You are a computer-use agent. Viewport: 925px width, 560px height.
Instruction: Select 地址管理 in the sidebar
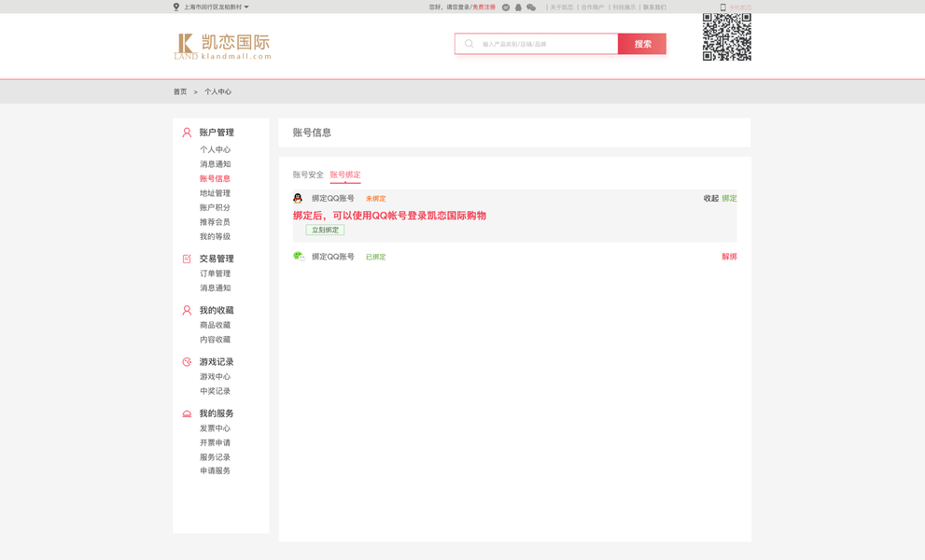(214, 192)
